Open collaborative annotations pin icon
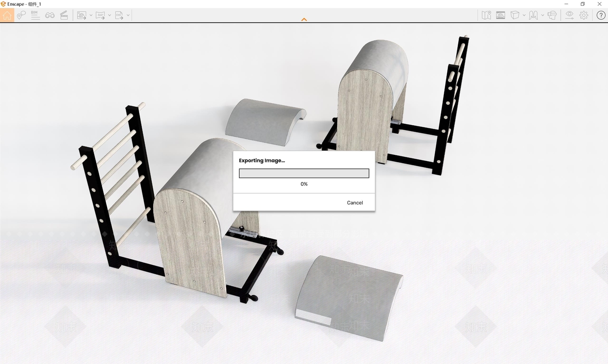 pos(21,15)
